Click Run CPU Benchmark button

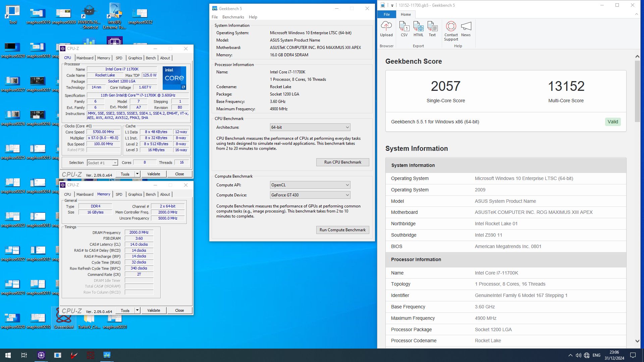click(x=343, y=162)
